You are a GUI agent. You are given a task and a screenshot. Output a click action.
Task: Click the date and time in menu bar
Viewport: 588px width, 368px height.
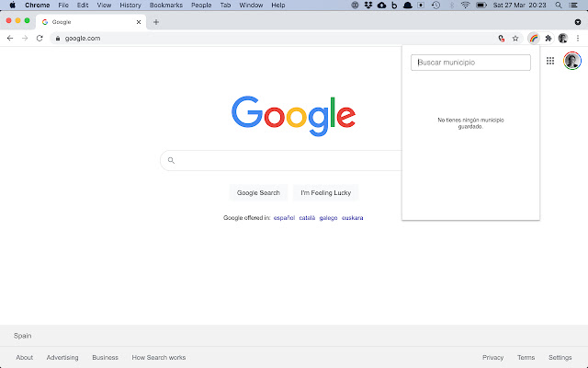click(x=520, y=6)
